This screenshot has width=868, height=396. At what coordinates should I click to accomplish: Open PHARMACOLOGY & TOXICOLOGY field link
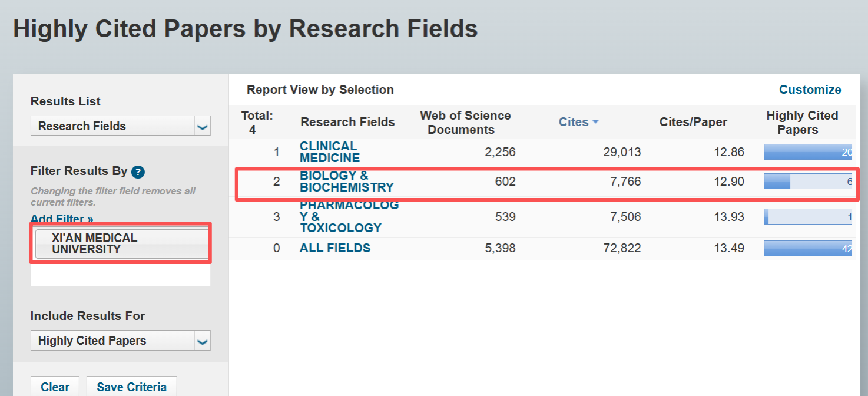tap(349, 216)
